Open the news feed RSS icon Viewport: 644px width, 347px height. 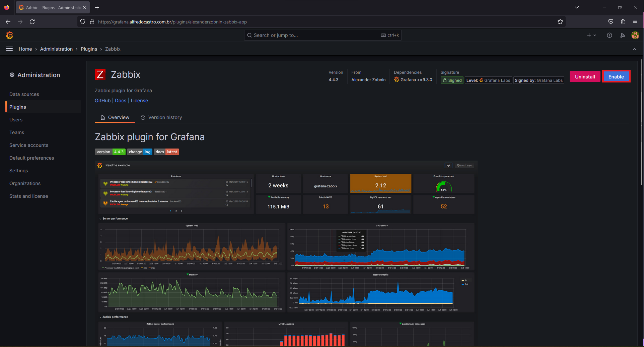tap(623, 35)
